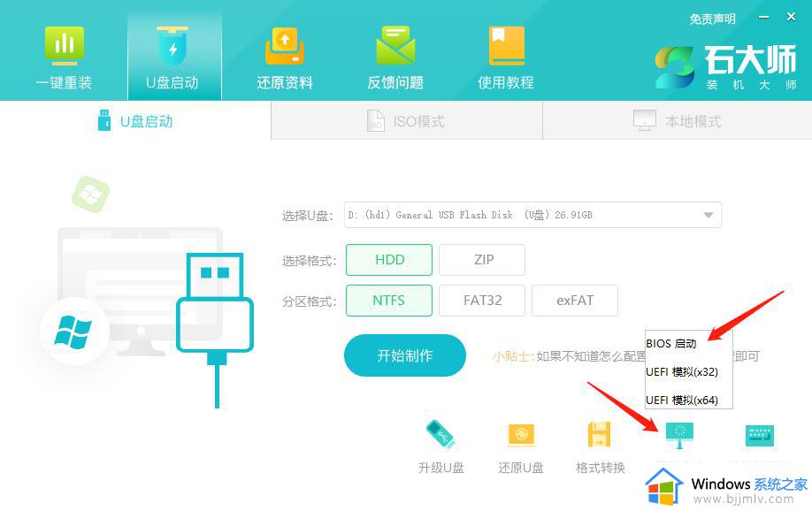Minimize the 石大师 window
This screenshot has width=812, height=511.
coord(764,17)
